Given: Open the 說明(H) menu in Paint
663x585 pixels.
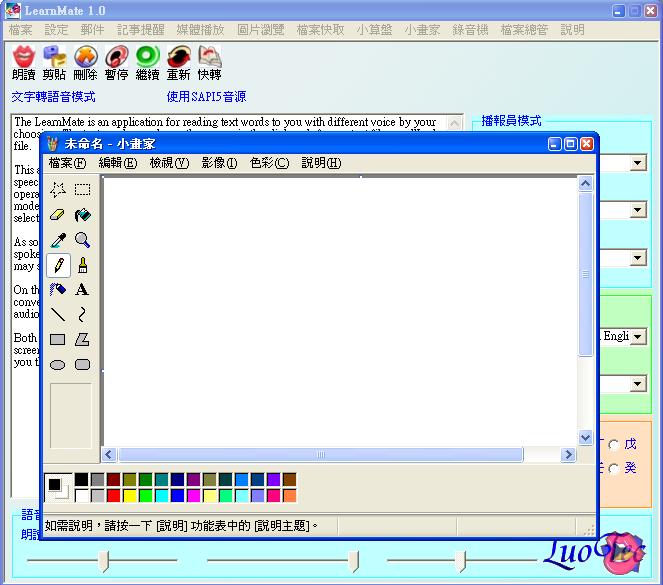Looking at the screenshot, I should 321,163.
